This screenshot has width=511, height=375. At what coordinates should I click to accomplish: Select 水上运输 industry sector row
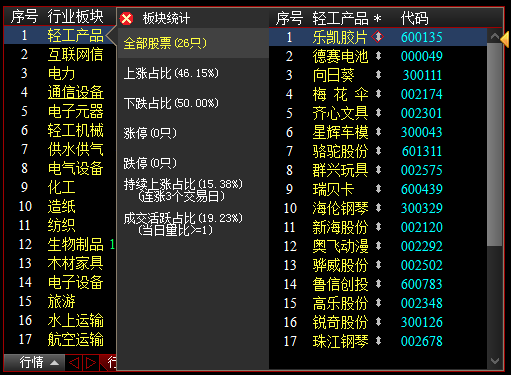coord(60,320)
